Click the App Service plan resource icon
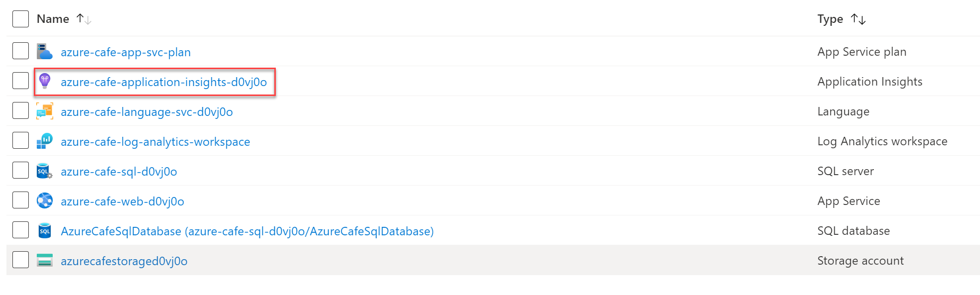This screenshot has width=980, height=295. (45, 52)
